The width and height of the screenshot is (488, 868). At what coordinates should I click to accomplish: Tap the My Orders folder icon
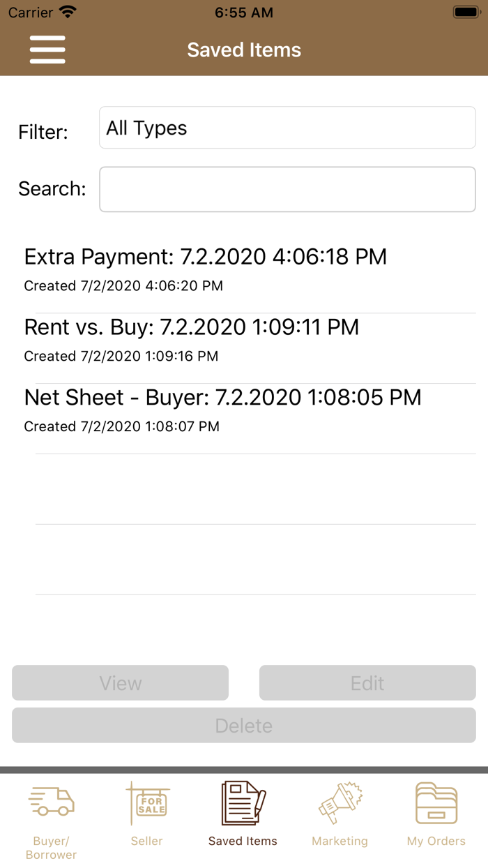tap(436, 803)
